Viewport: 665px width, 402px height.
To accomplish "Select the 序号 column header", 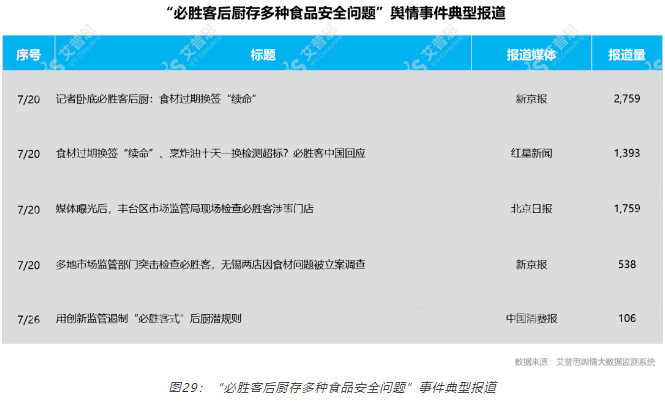I will [x=28, y=55].
